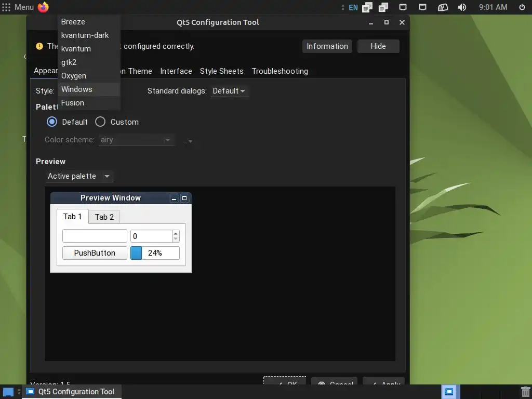Click the highlighted workspace switcher icon
Viewport: 532px width, 399px height.
[x=448, y=392]
